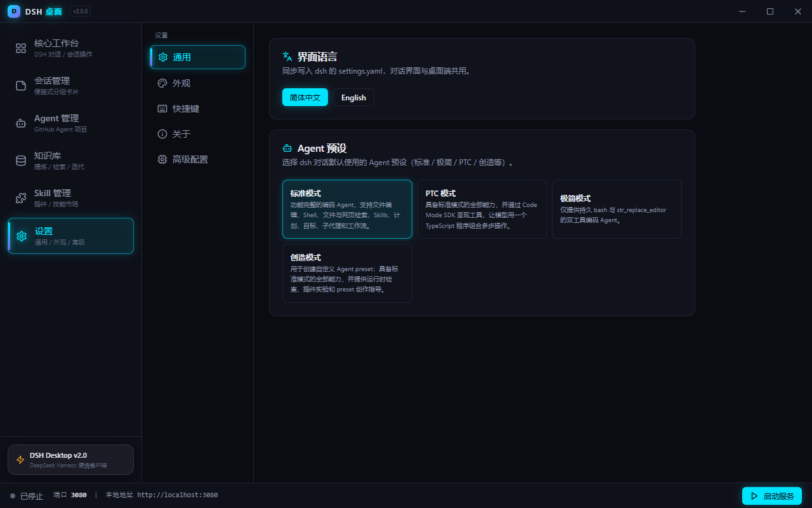The width and height of the screenshot is (812, 508).
Task: Click the 关于 info icon
Action: tap(162, 134)
